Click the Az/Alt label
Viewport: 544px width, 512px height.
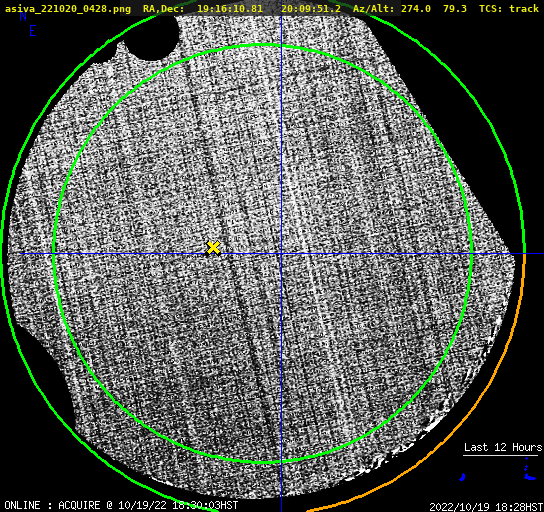(x=374, y=8)
